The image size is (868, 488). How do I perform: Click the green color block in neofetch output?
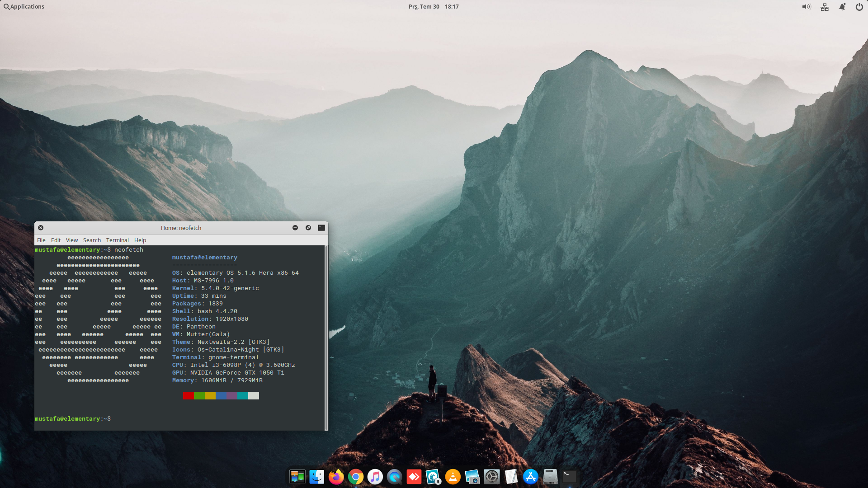[199, 396]
